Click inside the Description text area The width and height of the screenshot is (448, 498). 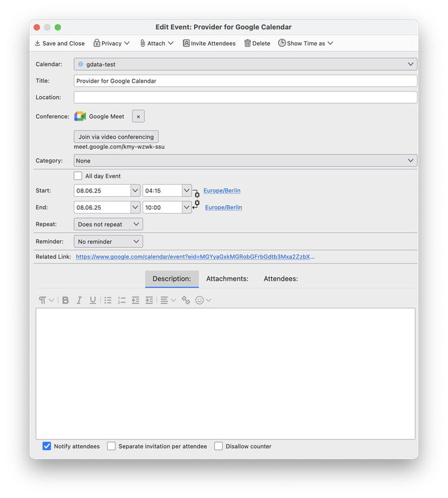(225, 374)
